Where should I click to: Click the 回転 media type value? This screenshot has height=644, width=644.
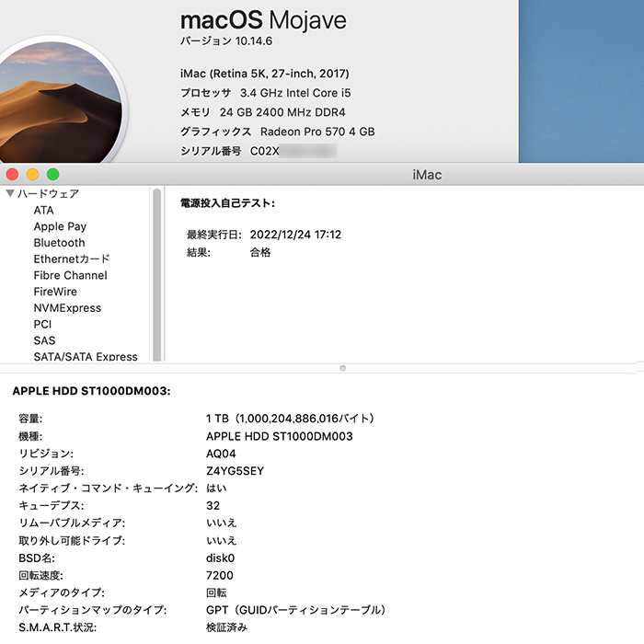216,592
